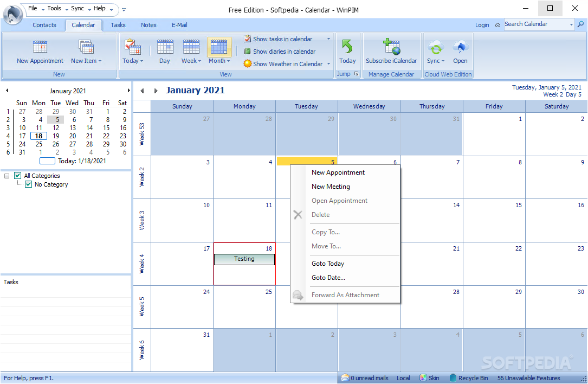
Task: Toggle Show tasks in calendar
Action: 278,39
